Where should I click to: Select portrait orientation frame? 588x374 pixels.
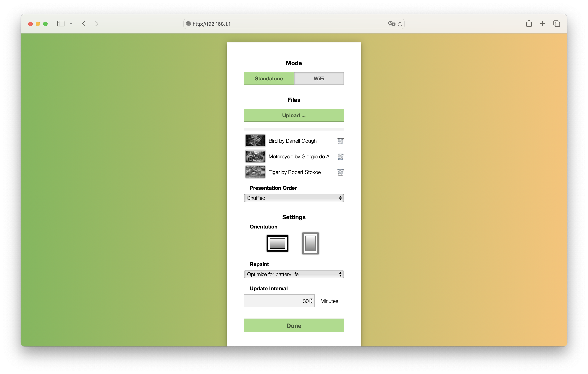pyautogui.click(x=310, y=243)
